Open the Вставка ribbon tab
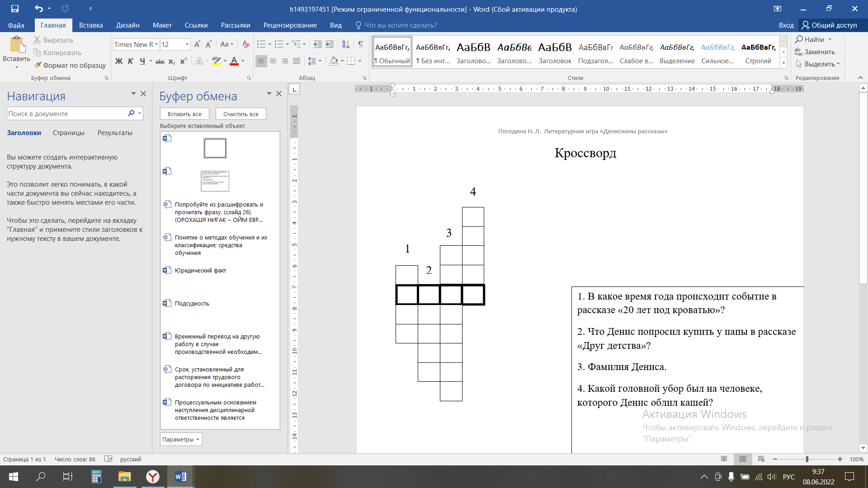 pyautogui.click(x=91, y=25)
